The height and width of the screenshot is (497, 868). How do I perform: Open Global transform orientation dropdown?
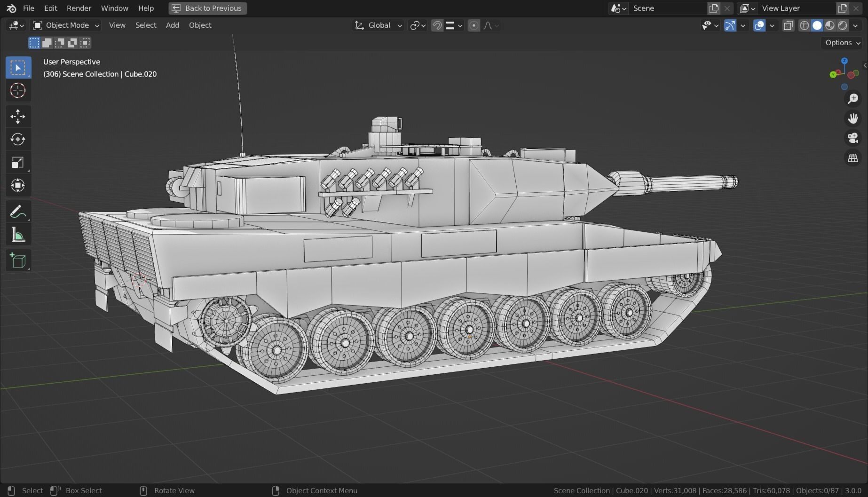[379, 25]
